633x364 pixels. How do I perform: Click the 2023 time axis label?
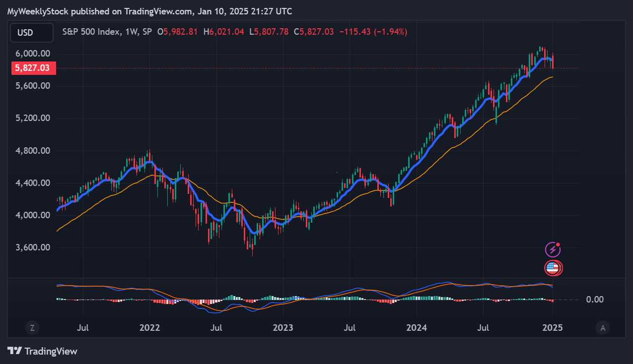[x=283, y=328]
